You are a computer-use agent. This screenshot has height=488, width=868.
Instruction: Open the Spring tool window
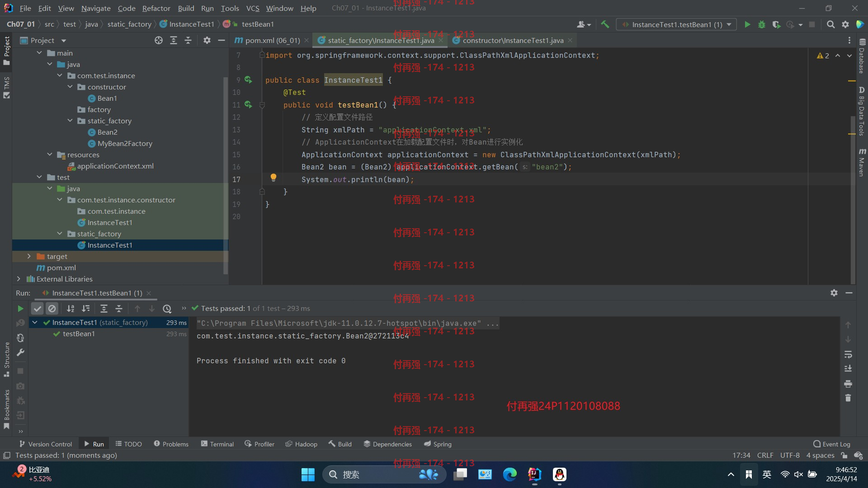pos(438,444)
